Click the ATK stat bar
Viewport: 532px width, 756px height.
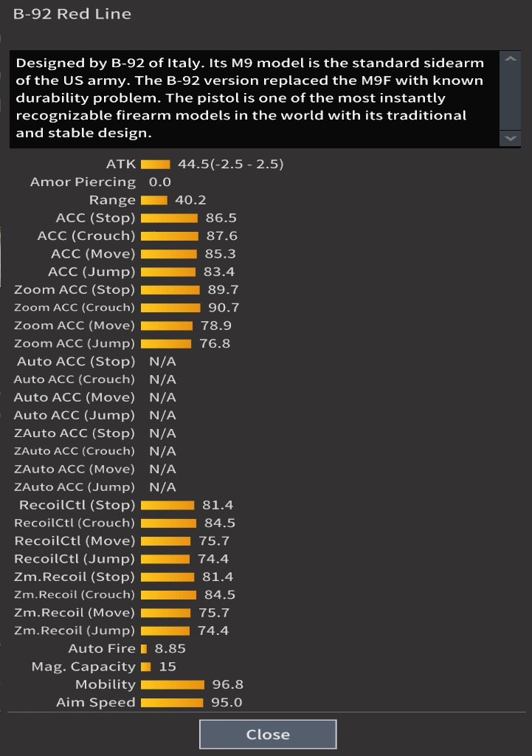(x=155, y=164)
